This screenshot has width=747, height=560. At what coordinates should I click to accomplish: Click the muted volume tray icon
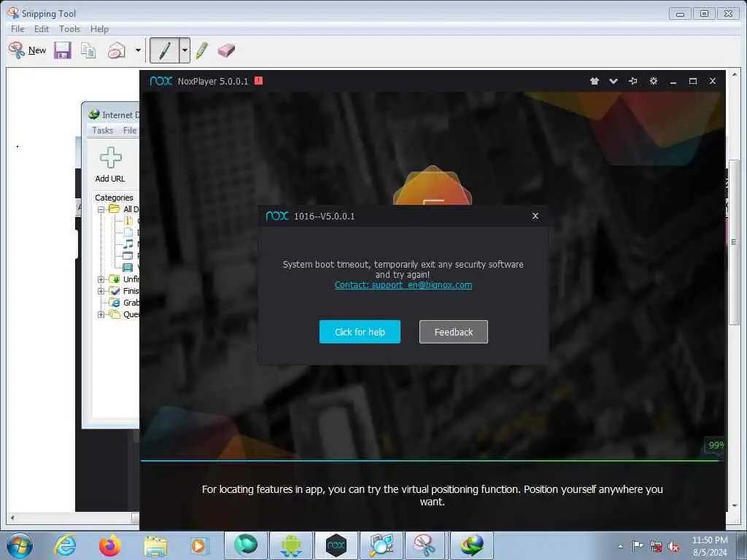[673, 547]
